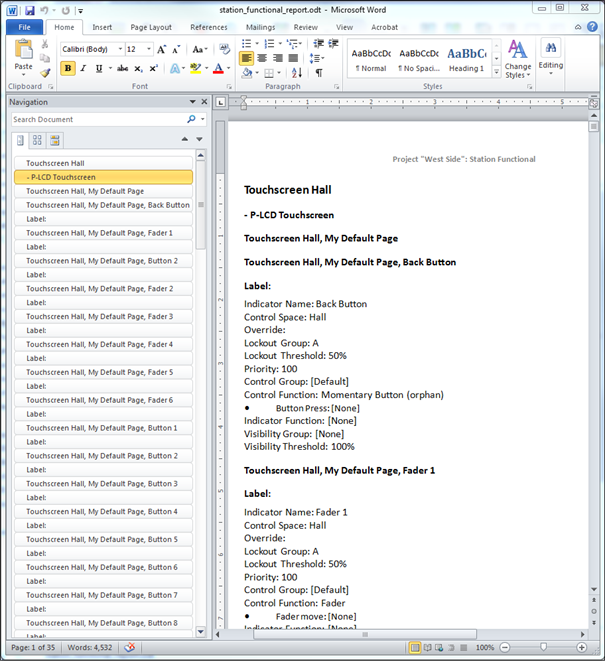This screenshot has height=666, width=605.
Task: Click the Underline icon
Action: (x=98, y=68)
